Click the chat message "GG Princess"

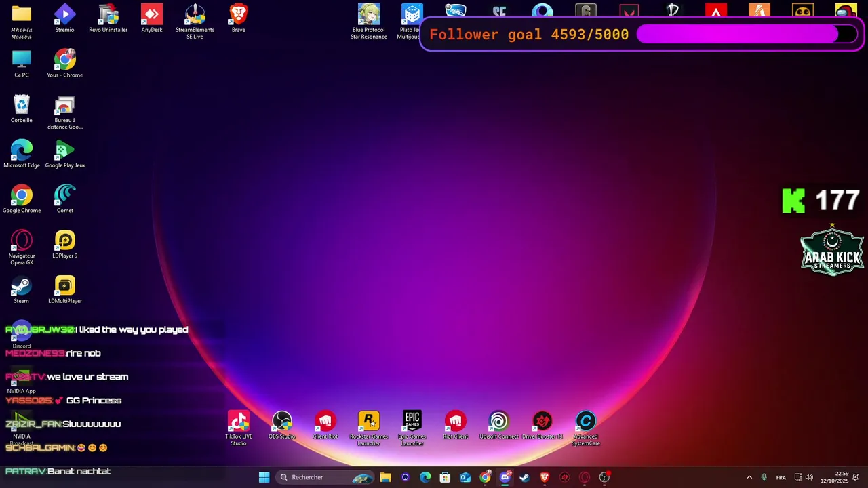click(x=94, y=401)
